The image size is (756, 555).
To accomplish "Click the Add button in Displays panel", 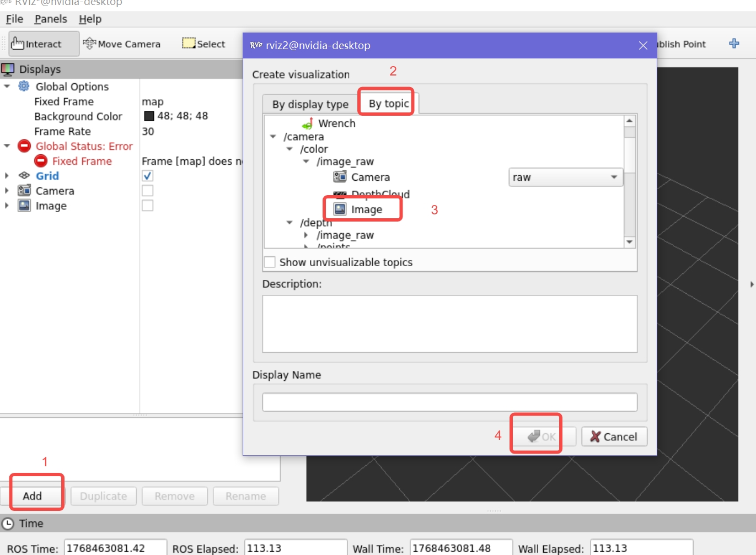I will (x=33, y=496).
